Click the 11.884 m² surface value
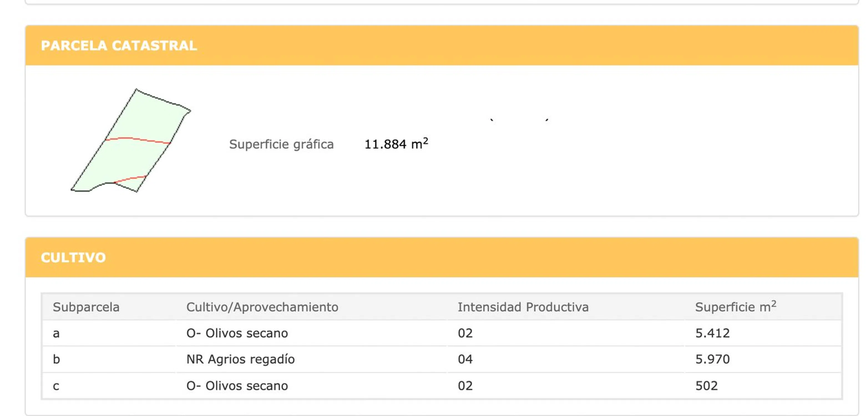 point(396,144)
